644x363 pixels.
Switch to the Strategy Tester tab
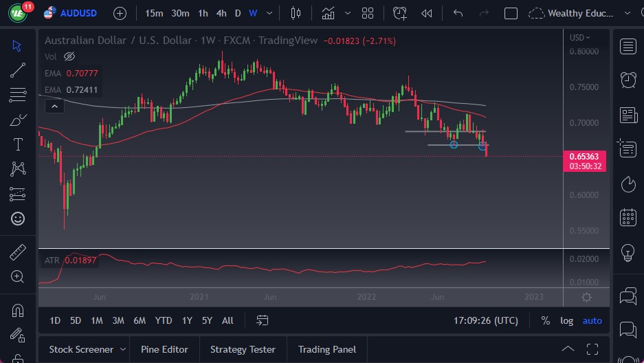point(243,349)
